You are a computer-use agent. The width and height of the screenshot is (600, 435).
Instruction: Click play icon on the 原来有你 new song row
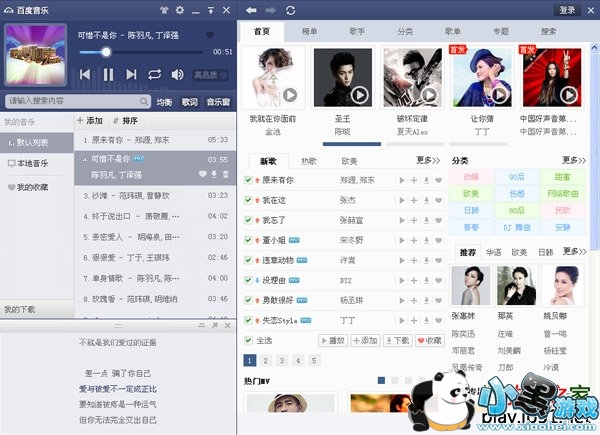coord(402,180)
